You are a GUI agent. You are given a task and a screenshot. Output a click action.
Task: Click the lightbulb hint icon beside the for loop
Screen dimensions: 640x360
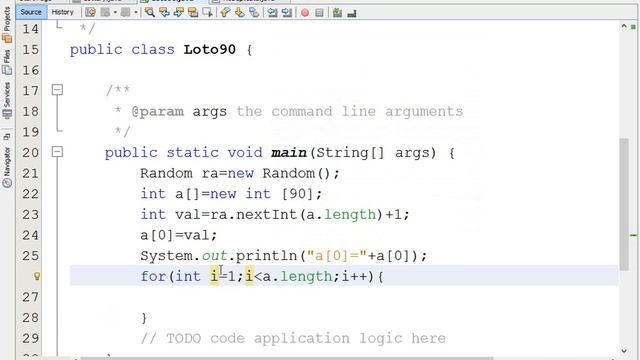tap(37, 276)
